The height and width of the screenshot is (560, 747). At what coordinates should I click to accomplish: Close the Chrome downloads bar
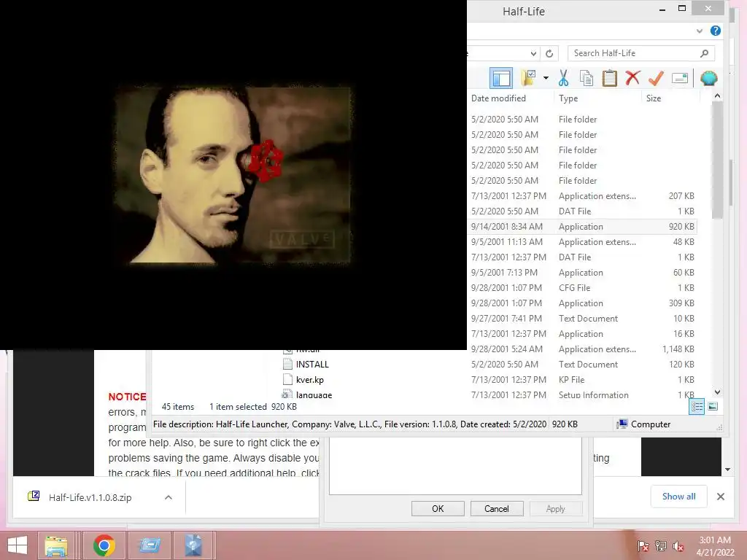click(720, 497)
